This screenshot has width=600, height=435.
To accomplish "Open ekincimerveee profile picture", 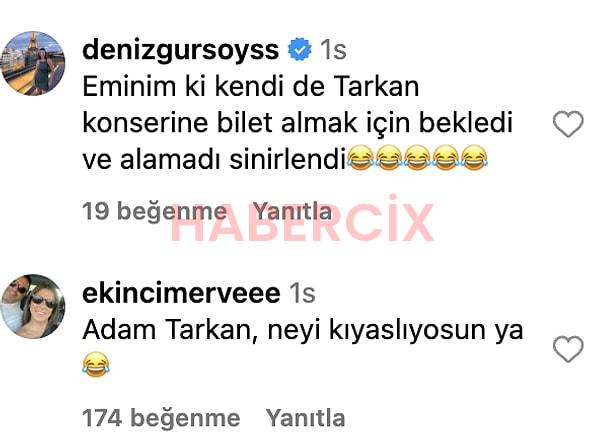I will [33, 306].
